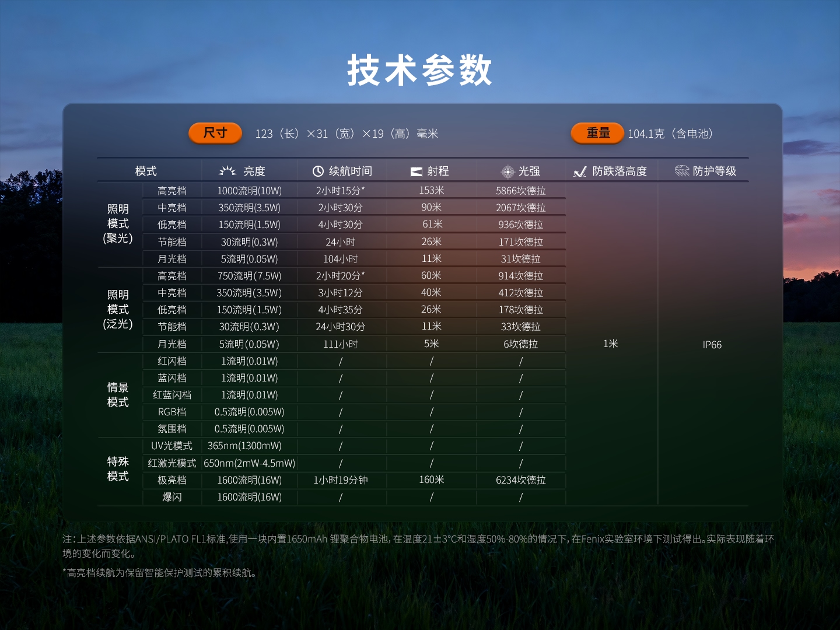Image resolution: width=840 pixels, height=630 pixels.
Task: Select the 特殊模式 row group label
Action: tap(118, 469)
